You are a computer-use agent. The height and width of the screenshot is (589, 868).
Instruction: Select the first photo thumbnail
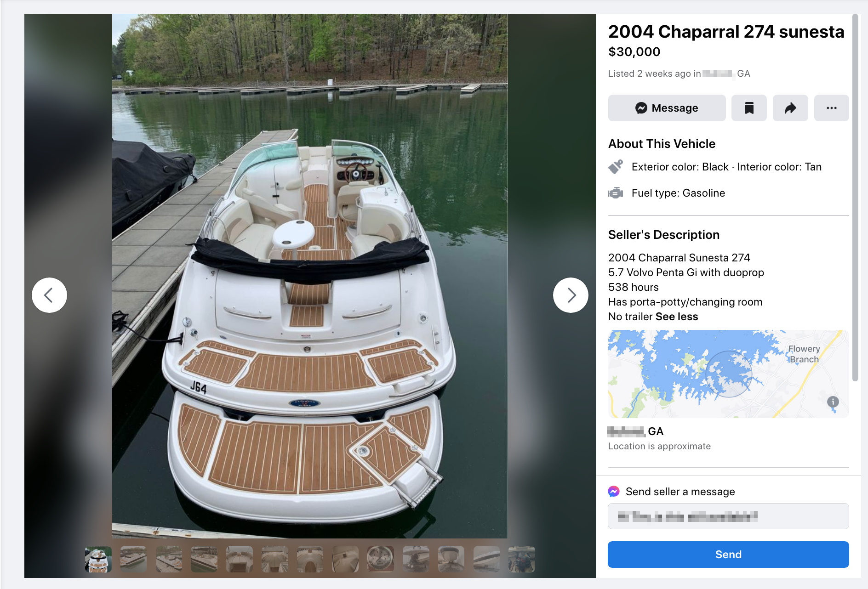click(98, 559)
